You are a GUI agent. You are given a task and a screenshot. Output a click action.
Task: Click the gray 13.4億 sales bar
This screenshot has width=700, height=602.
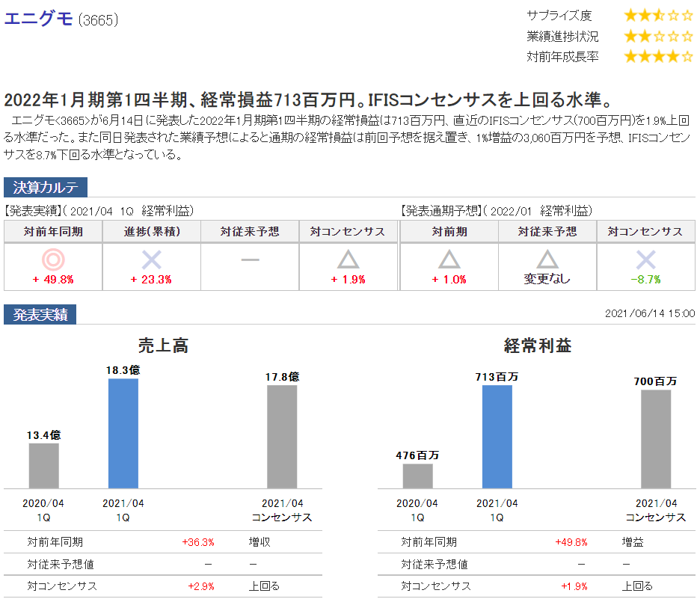point(43,466)
